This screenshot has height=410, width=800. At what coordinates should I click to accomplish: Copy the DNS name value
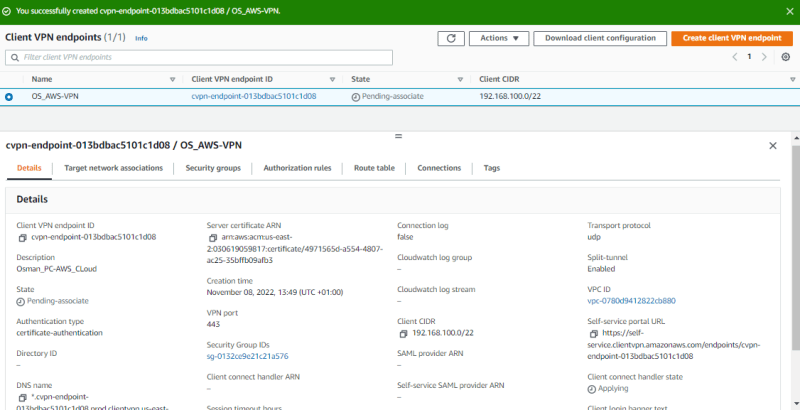tap(22, 398)
